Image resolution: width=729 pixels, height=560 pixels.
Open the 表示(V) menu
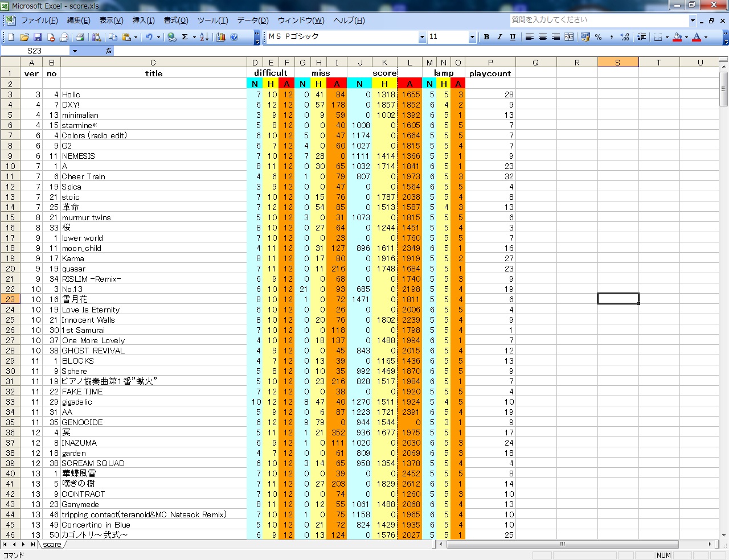click(x=111, y=20)
